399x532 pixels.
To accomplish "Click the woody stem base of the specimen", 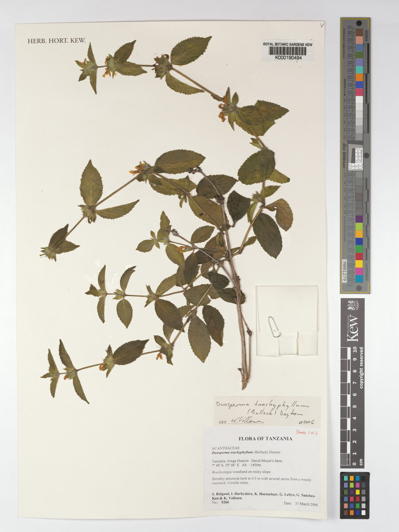I will 244,378.
